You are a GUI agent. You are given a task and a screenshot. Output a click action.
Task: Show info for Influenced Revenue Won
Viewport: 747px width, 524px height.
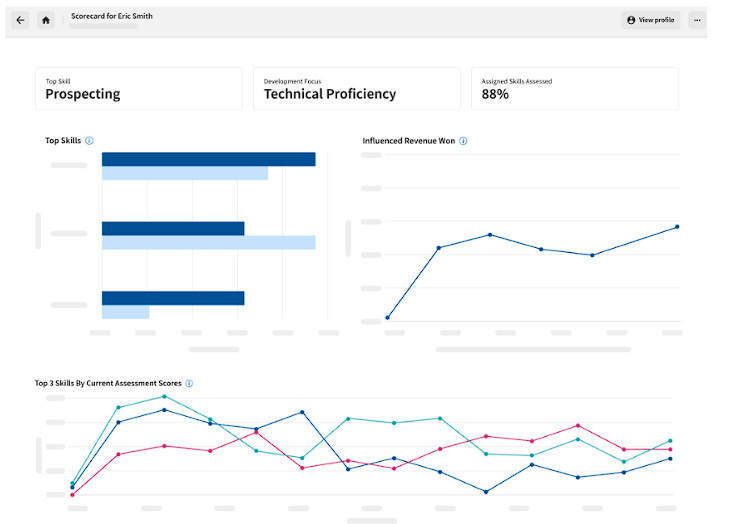463,141
